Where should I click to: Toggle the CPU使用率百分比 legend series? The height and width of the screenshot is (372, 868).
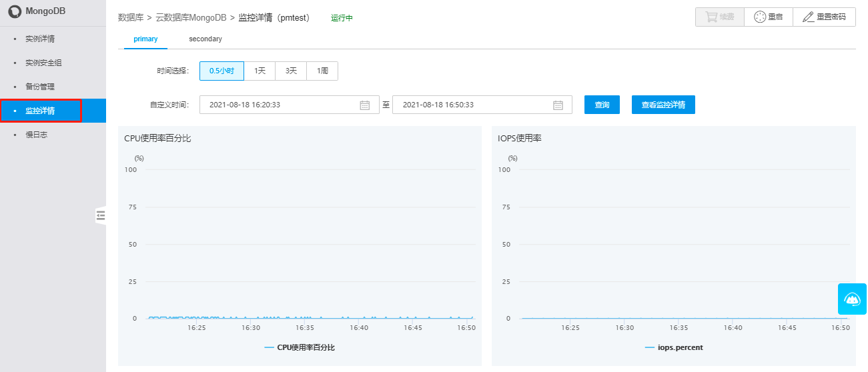(x=300, y=347)
